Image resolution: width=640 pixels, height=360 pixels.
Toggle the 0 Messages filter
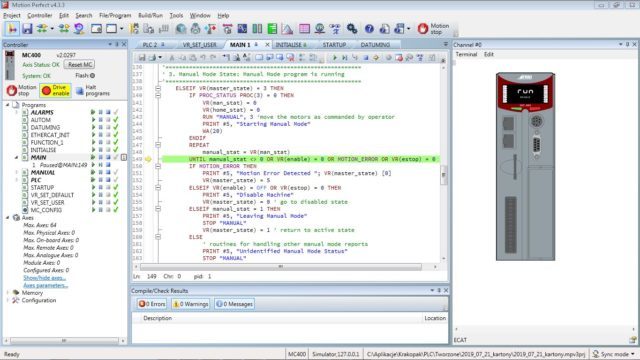click(234, 304)
